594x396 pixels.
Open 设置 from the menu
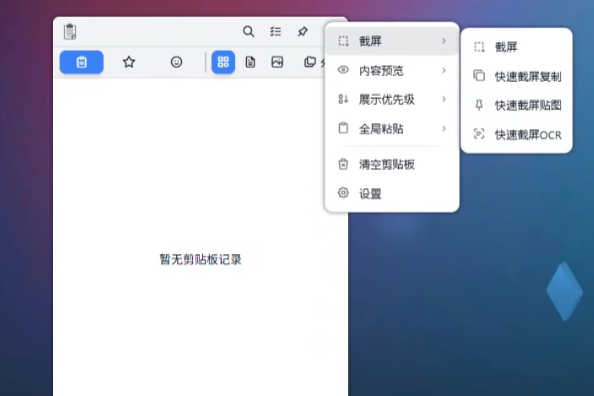pos(392,194)
